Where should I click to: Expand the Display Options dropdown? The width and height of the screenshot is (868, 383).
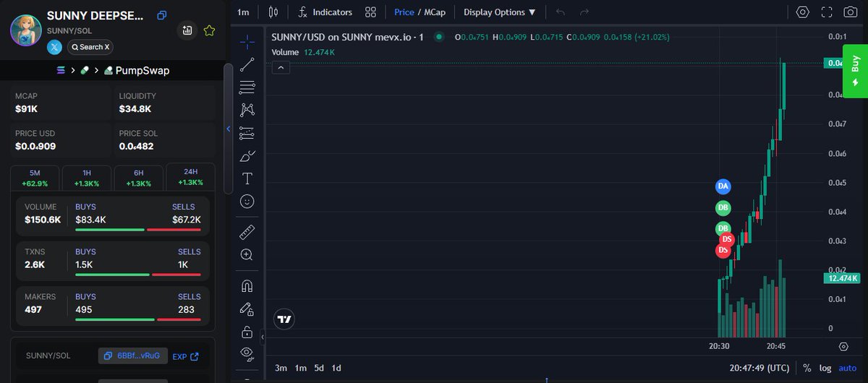[x=500, y=12]
